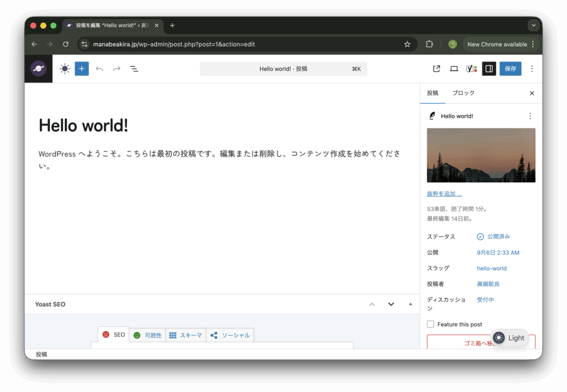Open the Yoast SEO toolbar icon

coord(471,69)
